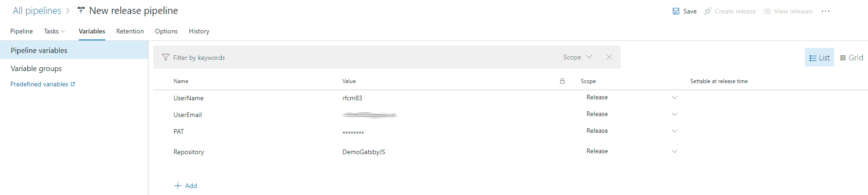Clear the filter with X icon
Screen dimensions: 868x195
pos(609,57)
